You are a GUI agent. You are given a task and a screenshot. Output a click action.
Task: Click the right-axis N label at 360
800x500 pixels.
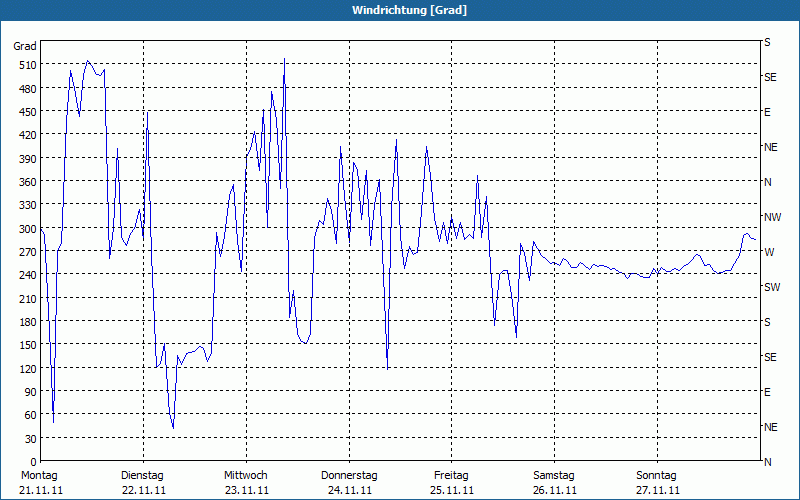(767, 182)
